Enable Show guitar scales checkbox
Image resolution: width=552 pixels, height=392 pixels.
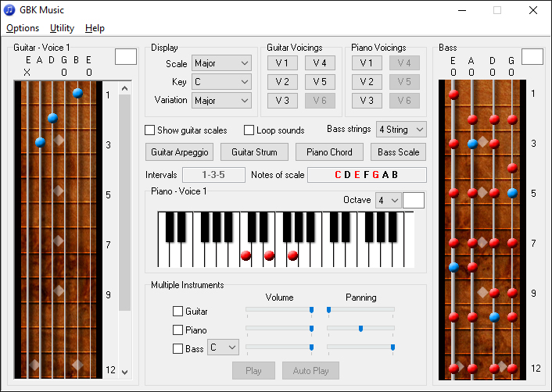(150, 130)
